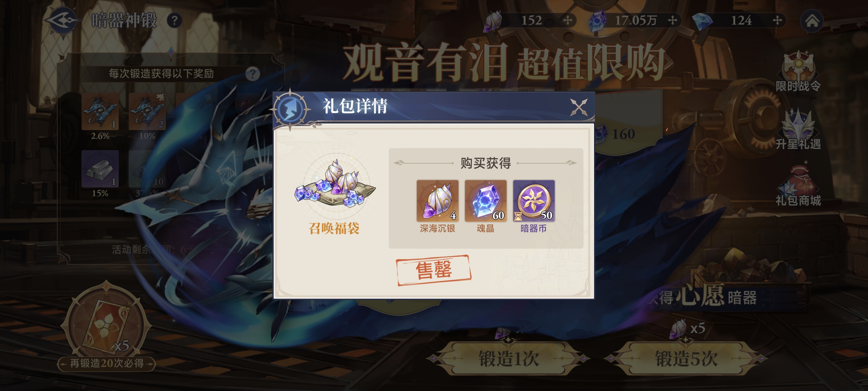868x391 pixels.
Task: Add more diamonds with plus button
Action: [777, 21]
